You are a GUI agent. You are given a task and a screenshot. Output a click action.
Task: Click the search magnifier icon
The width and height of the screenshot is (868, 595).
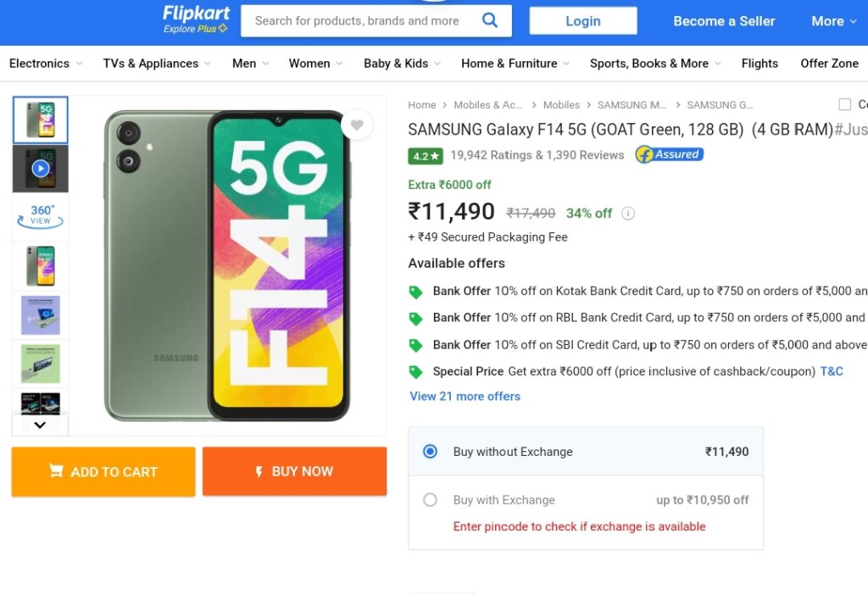(x=490, y=20)
